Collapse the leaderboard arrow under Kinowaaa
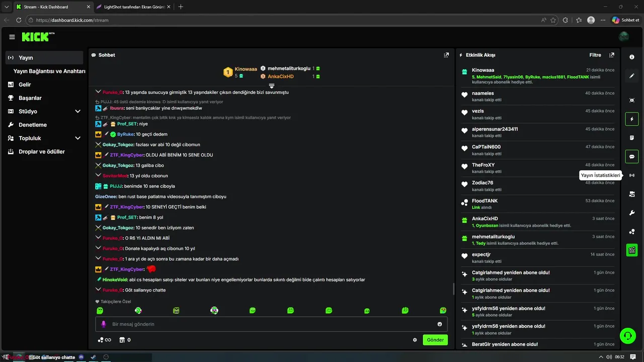 pos(272,86)
